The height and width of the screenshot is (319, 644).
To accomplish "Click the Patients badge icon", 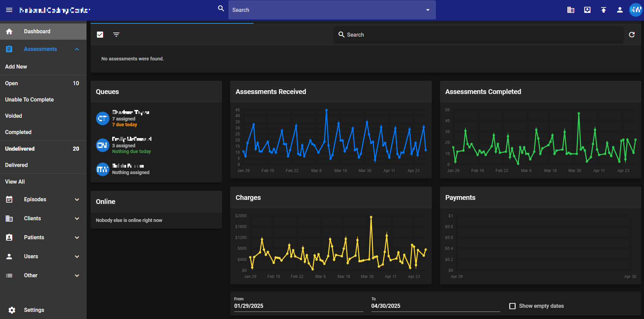I will [9, 238].
